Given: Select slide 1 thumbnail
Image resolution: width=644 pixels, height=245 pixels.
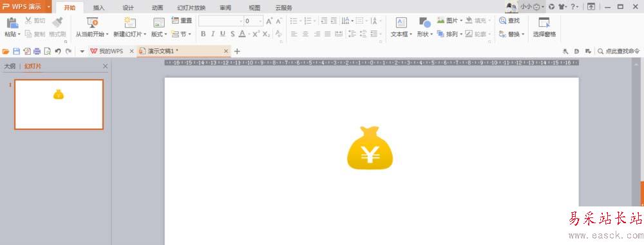Looking at the screenshot, I should (x=59, y=105).
